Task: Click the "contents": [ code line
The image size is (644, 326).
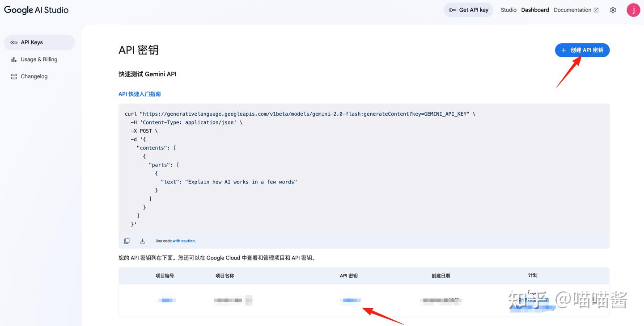Action: pos(157,148)
